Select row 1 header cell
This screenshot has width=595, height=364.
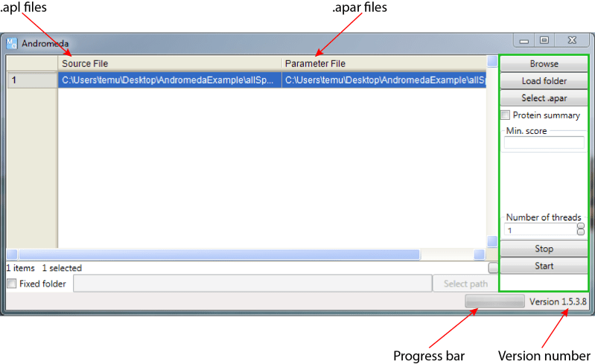(x=32, y=80)
